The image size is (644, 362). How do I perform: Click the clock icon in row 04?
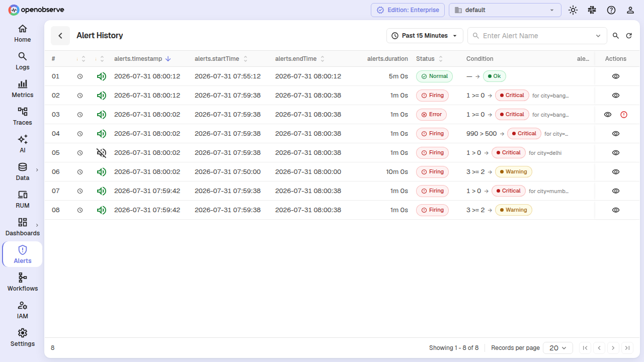pyautogui.click(x=80, y=134)
